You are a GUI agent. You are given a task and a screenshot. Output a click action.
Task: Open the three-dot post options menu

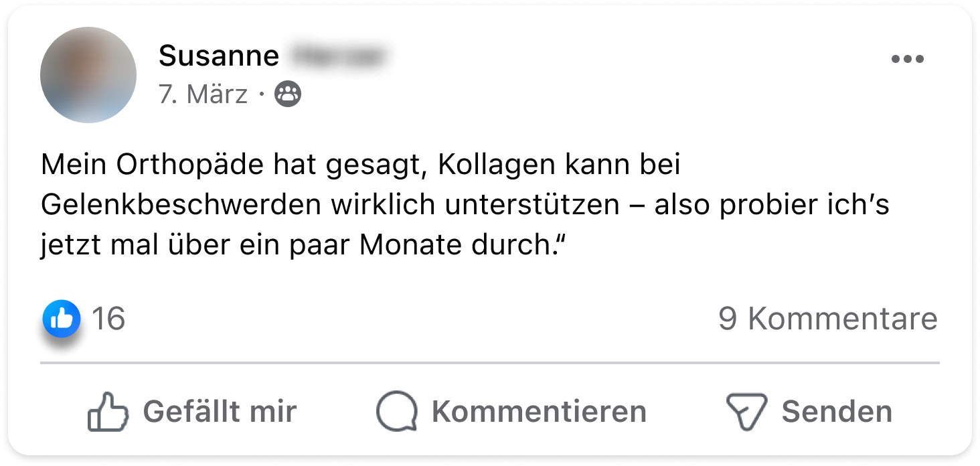(907, 60)
